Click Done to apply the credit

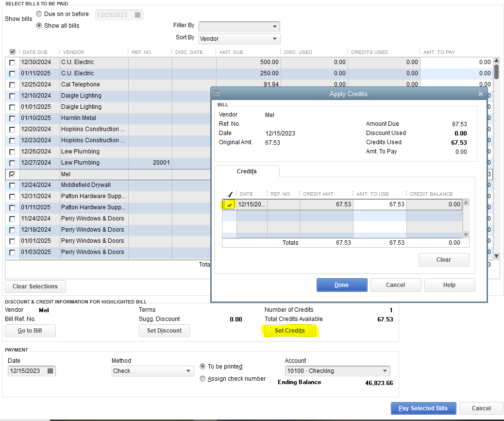click(342, 285)
